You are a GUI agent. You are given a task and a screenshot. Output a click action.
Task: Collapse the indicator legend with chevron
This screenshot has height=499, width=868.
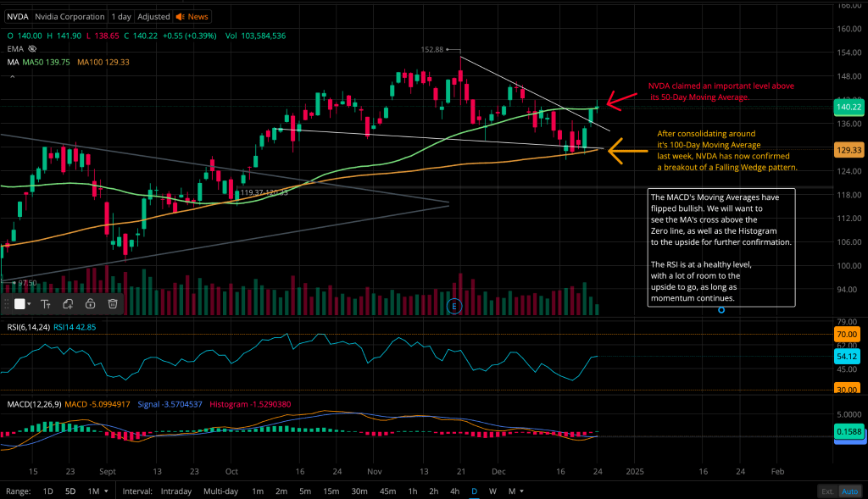12,76
